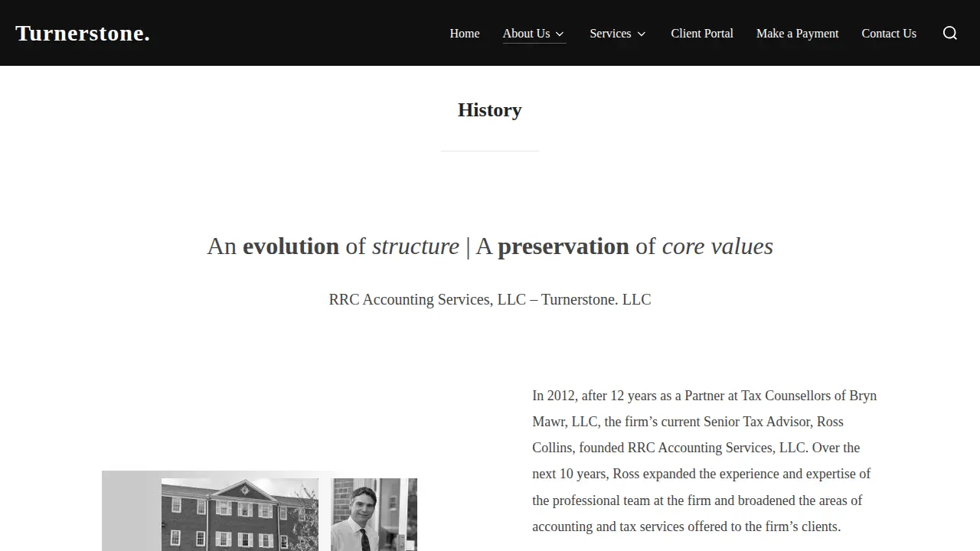Click the brick building photo

click(x=240, y=514)
